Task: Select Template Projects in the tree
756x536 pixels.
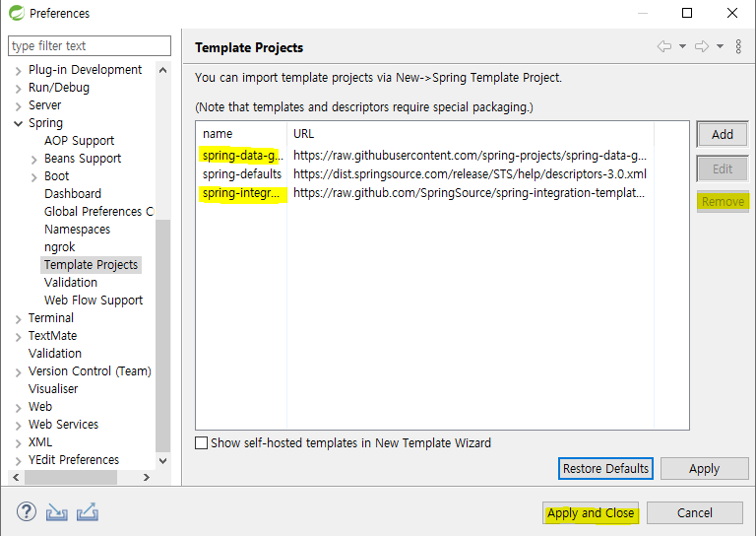Action: 91,264
